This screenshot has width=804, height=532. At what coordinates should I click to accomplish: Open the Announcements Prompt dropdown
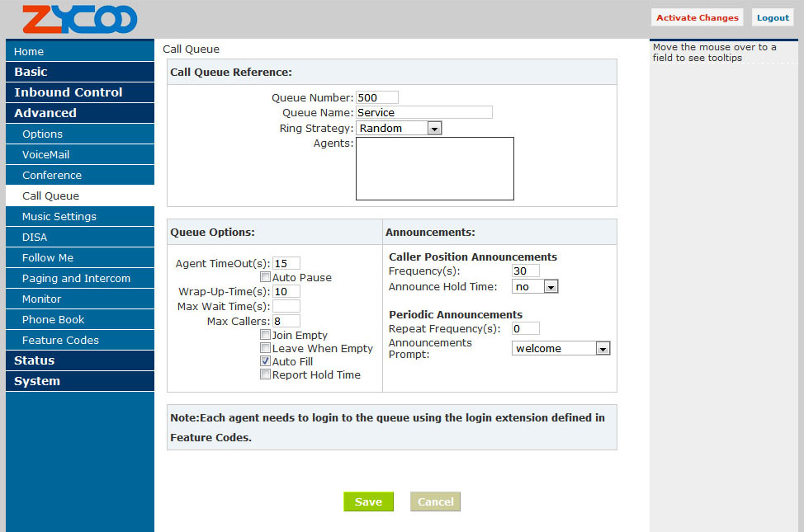tap(560, 349)
